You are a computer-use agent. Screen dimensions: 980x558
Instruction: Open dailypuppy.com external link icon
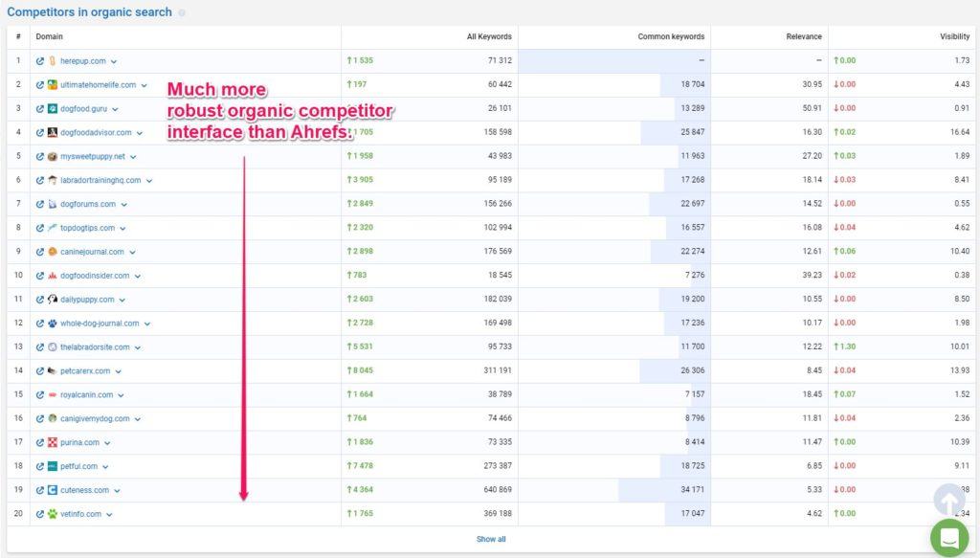(x=40, y=300)
